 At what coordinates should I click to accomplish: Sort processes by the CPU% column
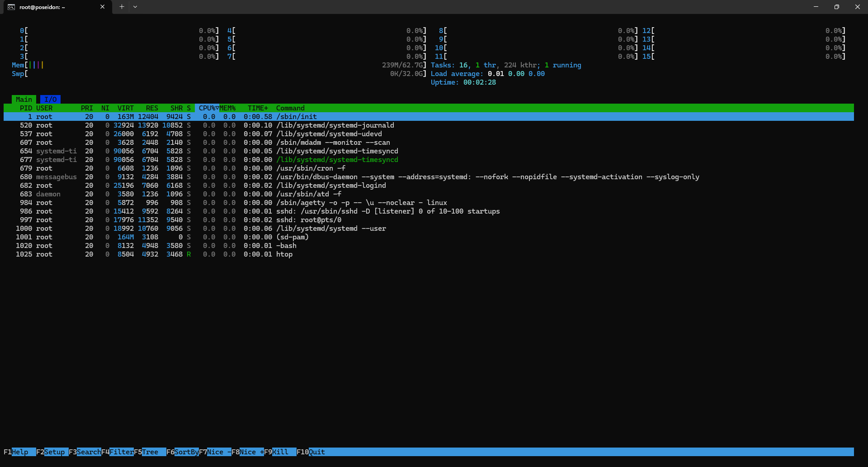pos(208,108)
